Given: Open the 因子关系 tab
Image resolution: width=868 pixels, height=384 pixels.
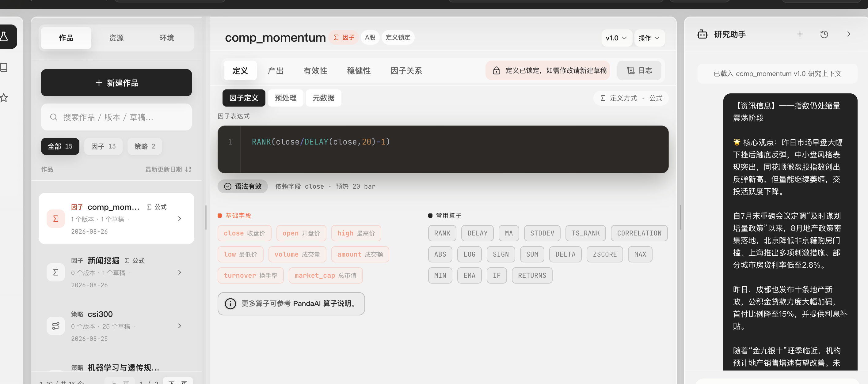Looking at the screenshot, I should [406, 71].
